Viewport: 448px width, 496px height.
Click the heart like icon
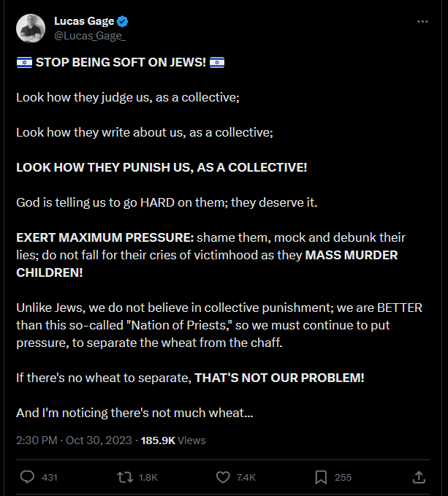click(x=223, y=477)
